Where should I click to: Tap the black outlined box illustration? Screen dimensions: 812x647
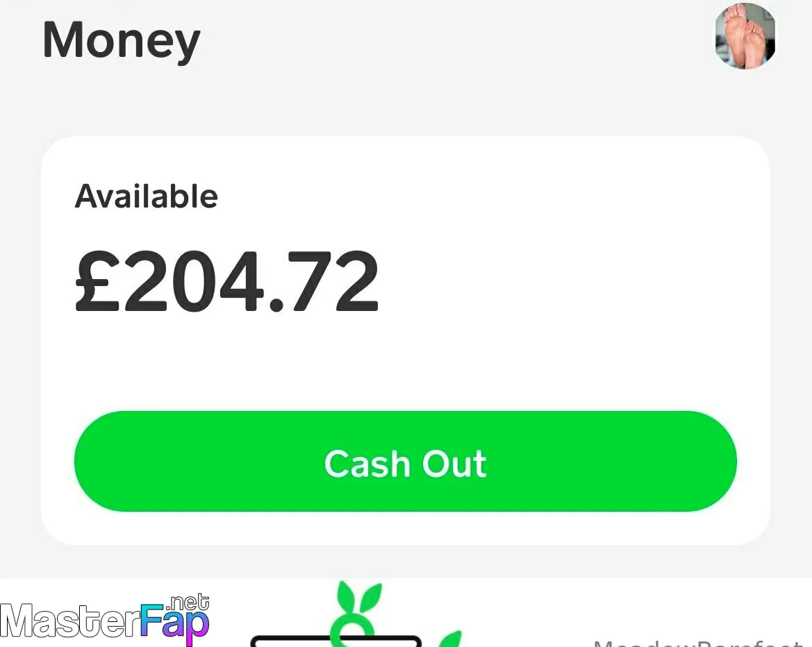(x=335, y=641)
